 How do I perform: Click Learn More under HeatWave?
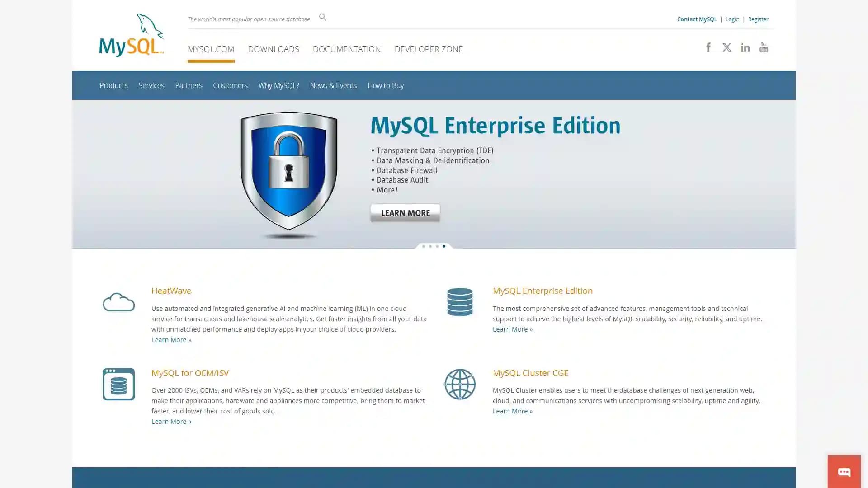(171, 340)
